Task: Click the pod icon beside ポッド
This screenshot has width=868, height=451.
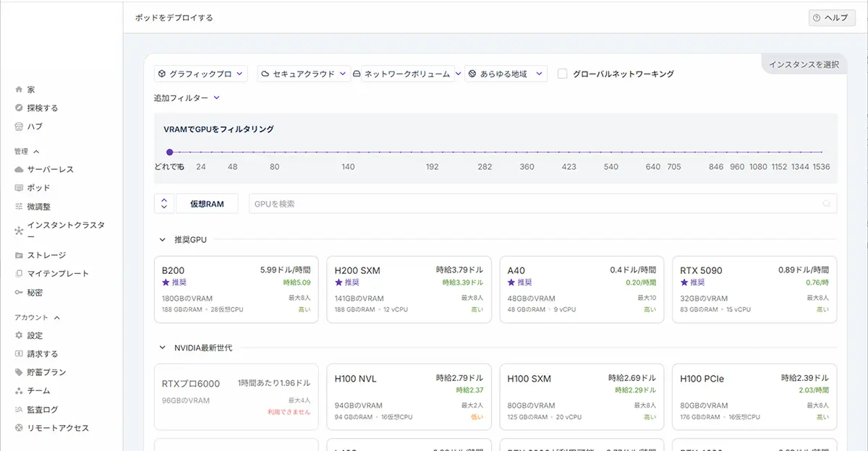Action: (x=19, y=187)
